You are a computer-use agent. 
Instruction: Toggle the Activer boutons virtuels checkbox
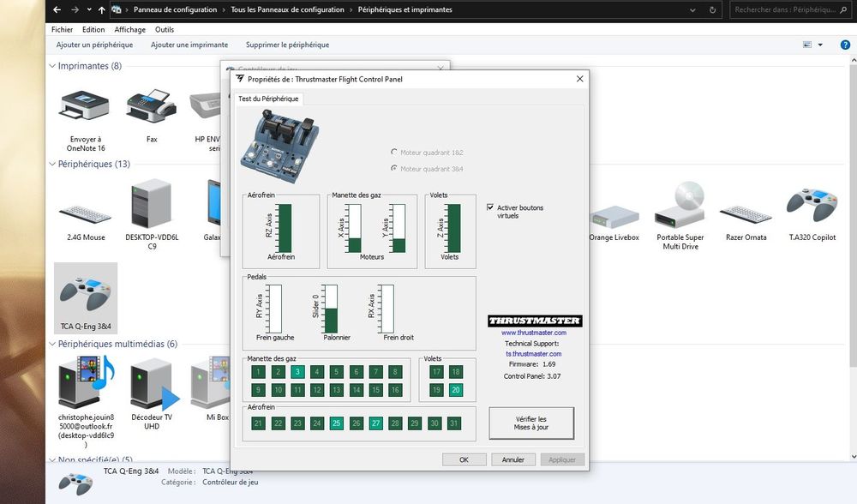pyautogui.click(x=490, y=207)
